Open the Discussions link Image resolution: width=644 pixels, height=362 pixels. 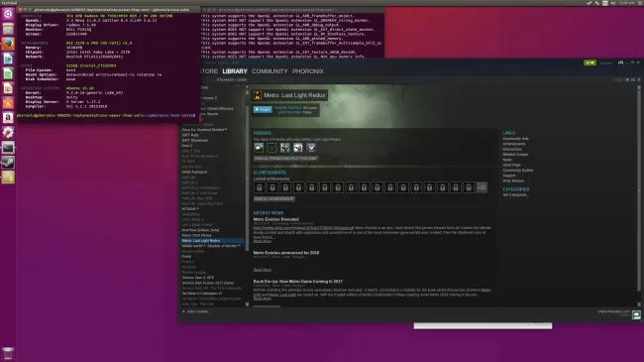[512, 150]
